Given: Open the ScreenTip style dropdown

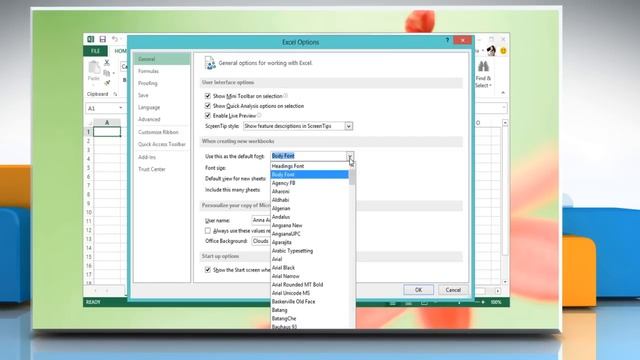Looking at the screenshot, I should 349,126.
